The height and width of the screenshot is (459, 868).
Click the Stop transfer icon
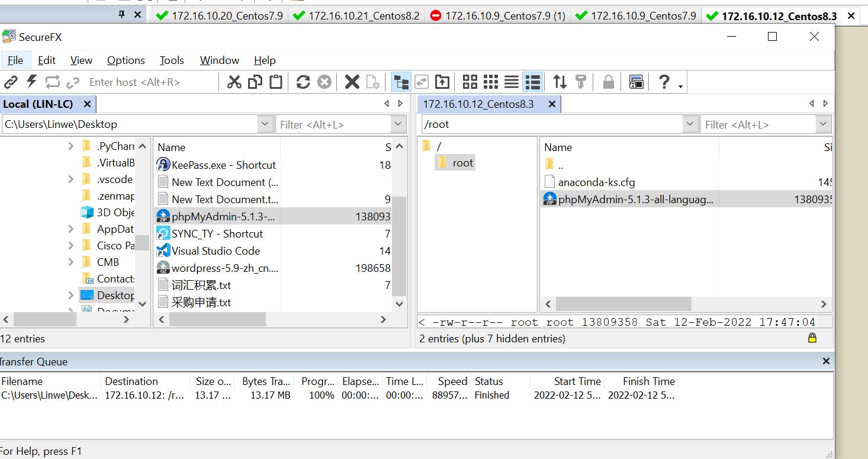[x=324, y=82]
